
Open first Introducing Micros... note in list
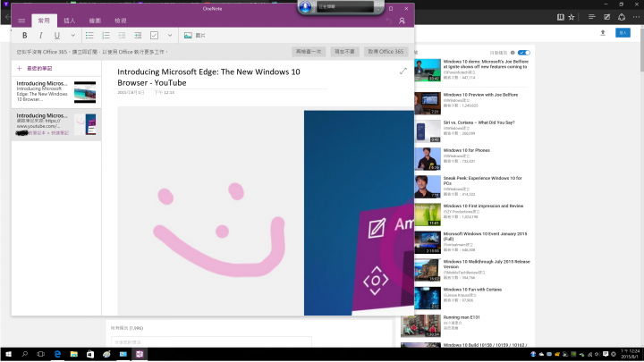(x=56, y=91)
